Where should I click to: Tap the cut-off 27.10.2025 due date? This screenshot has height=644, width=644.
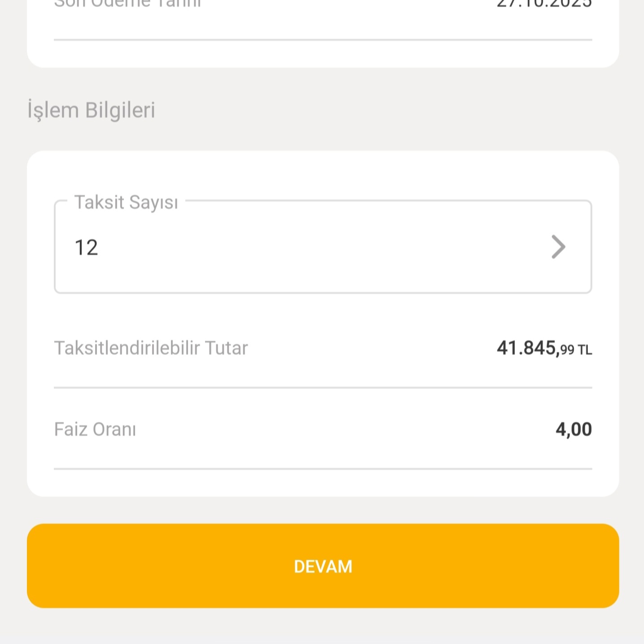(x=544, y=4)
